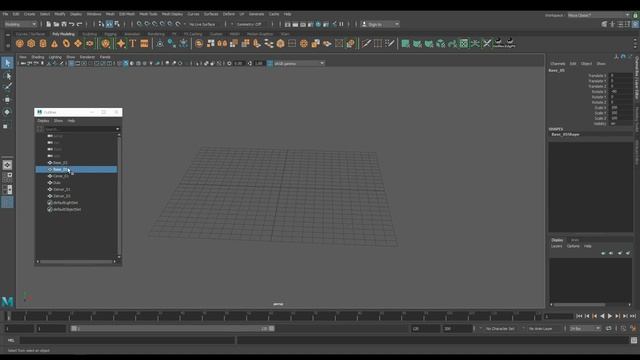Click the playback range slider bar

172,329
